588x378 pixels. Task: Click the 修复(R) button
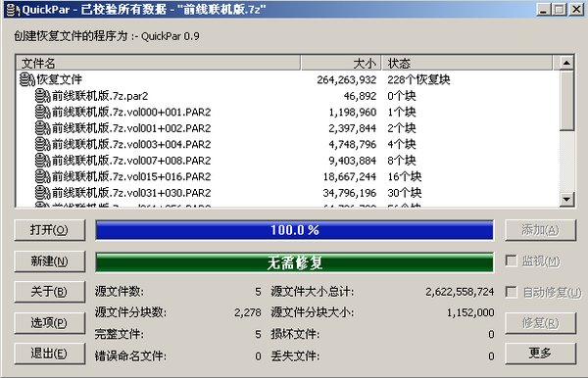[x=540, y=323]
